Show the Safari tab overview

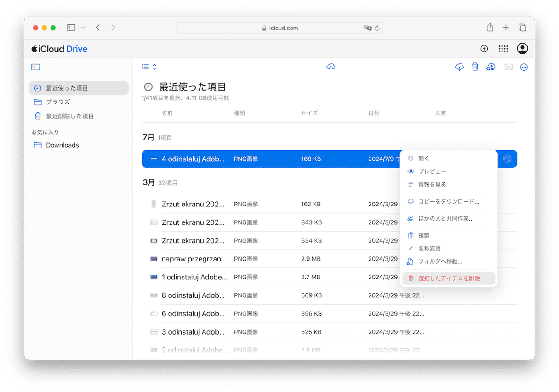pos(522,28)
